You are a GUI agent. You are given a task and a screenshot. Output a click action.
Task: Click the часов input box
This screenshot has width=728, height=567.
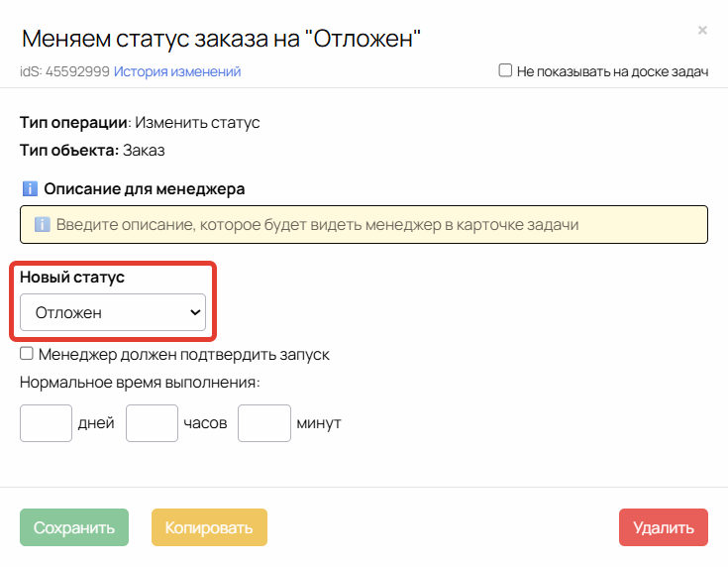pos(152,423)
